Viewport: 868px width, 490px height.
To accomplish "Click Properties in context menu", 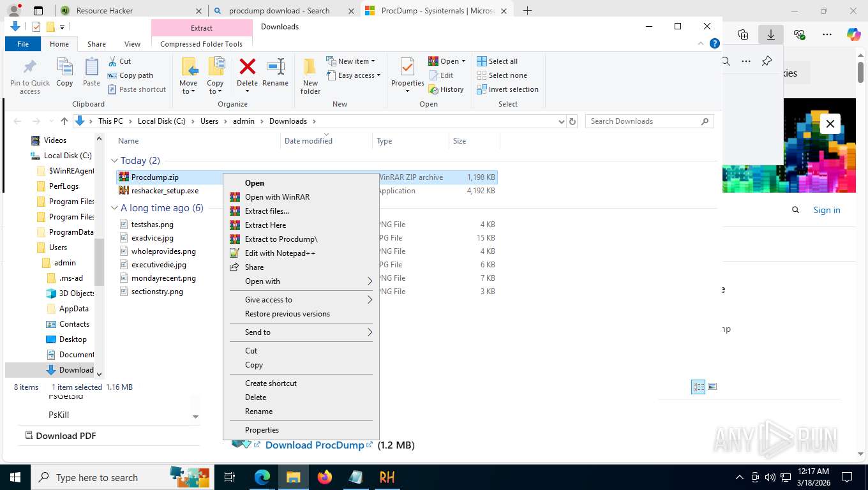I will coord(301,430).
